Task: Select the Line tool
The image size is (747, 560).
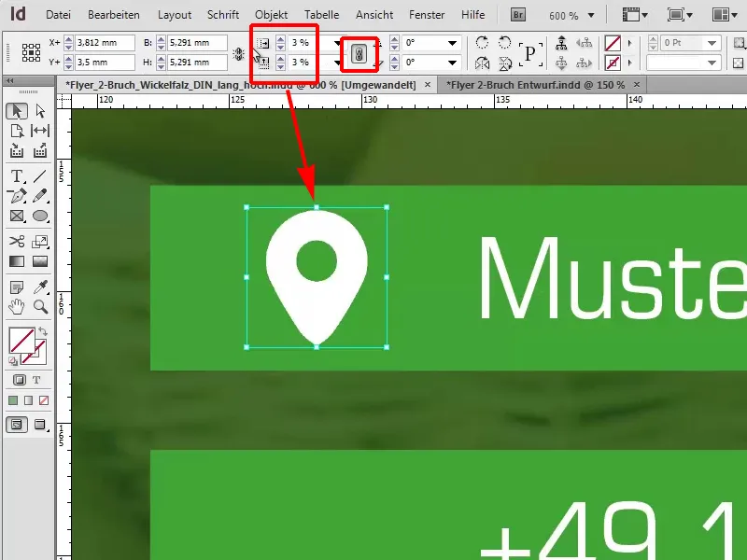Action: [40, 176]
